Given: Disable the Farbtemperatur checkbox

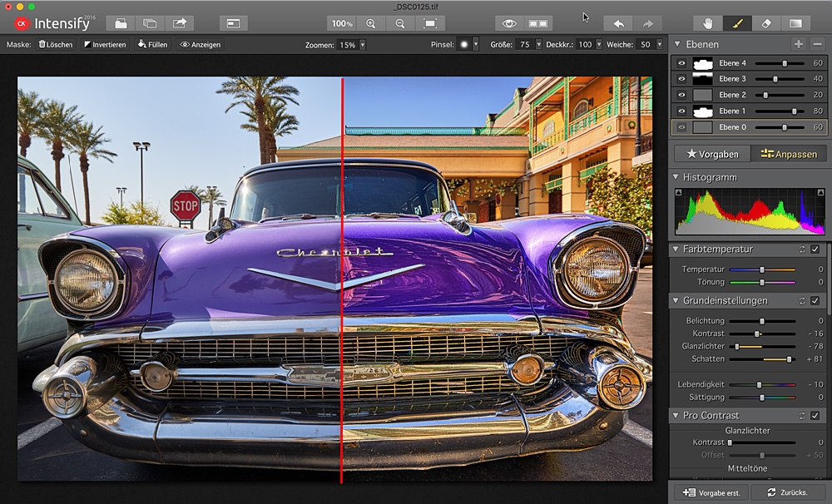Looking at the screenshot, I should [x=815, y=249].
